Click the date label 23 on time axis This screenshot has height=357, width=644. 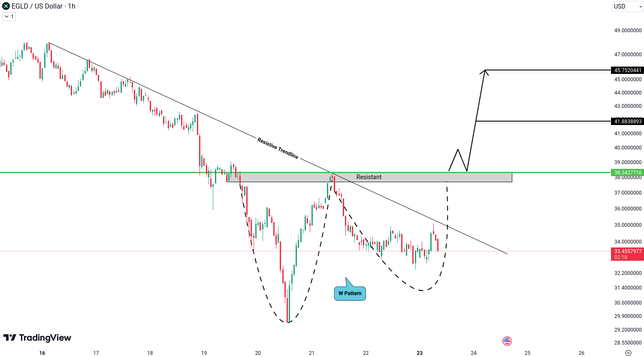click(420, 353)
